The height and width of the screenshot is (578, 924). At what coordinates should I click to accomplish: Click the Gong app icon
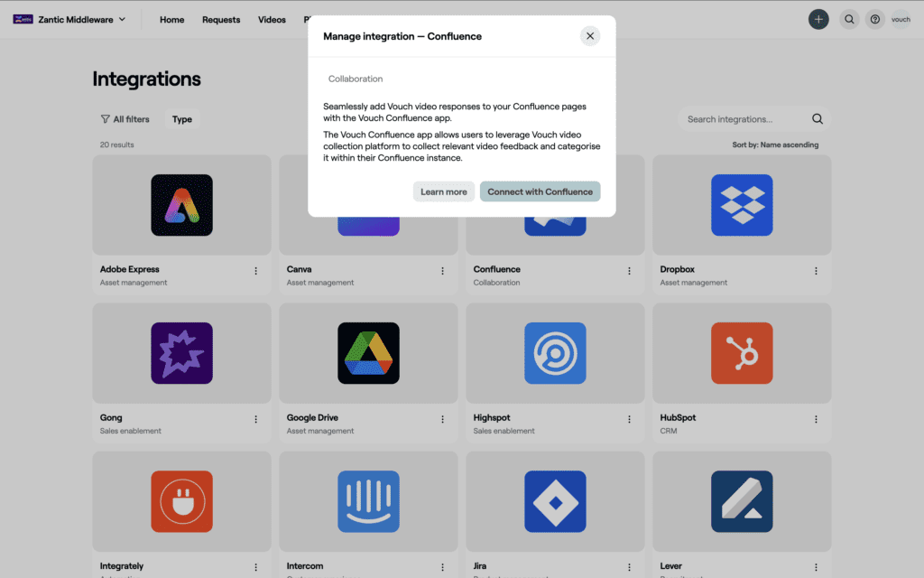pyautogui.click(x=181, y=353)
